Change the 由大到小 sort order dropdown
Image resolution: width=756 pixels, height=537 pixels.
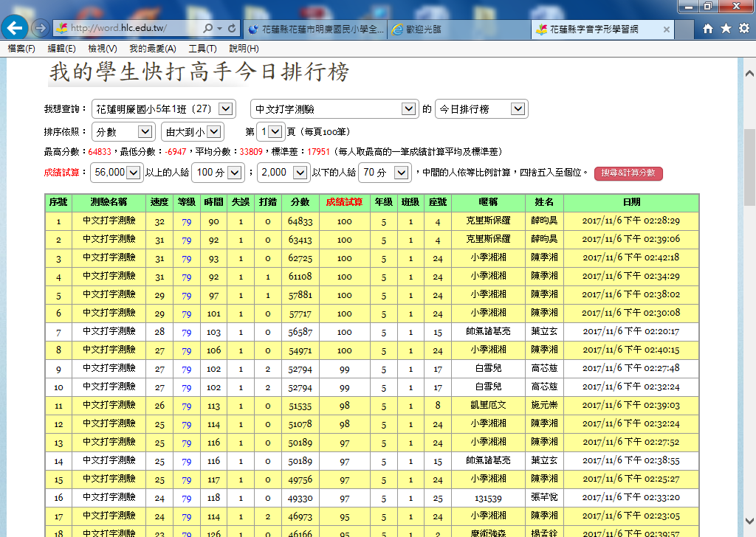click(213, 132)
